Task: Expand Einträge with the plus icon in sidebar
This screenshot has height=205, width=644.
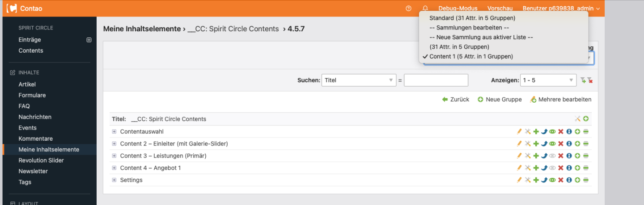Action: point(89,40)
